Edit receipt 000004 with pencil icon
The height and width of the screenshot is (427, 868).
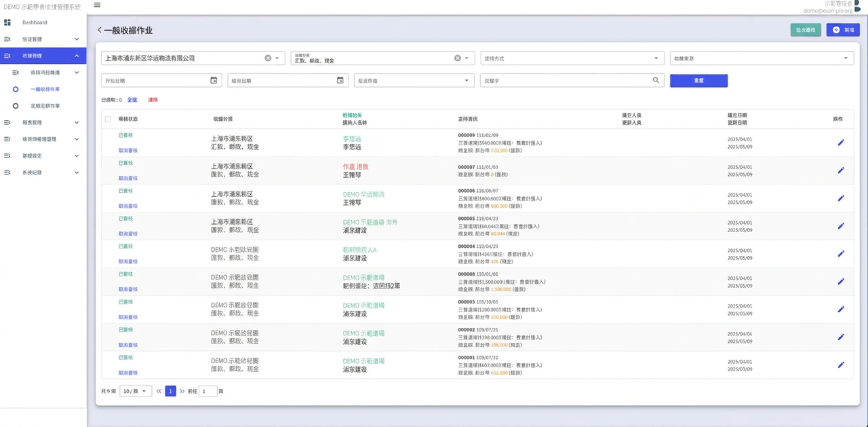click(841, 254)
